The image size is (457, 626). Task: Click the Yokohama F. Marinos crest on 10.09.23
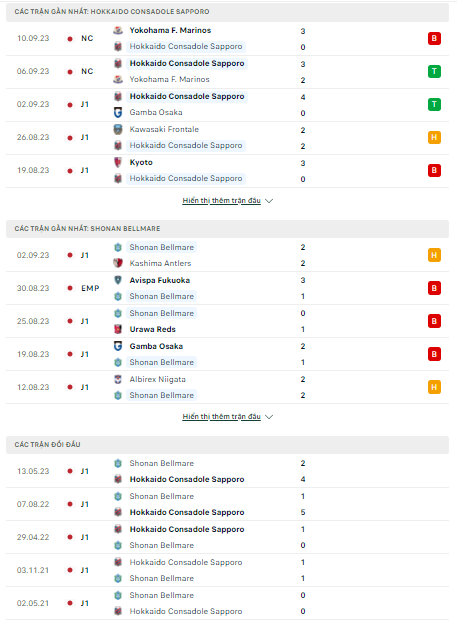coord(118,30)
